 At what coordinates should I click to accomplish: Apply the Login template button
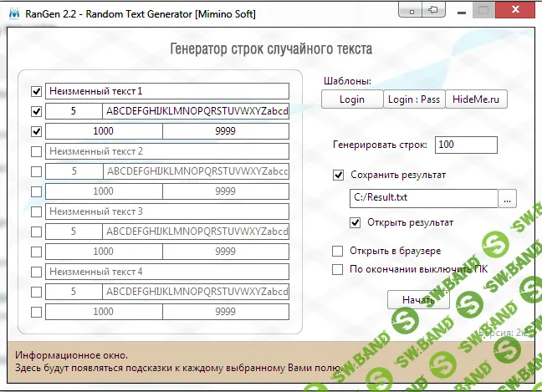352,99
